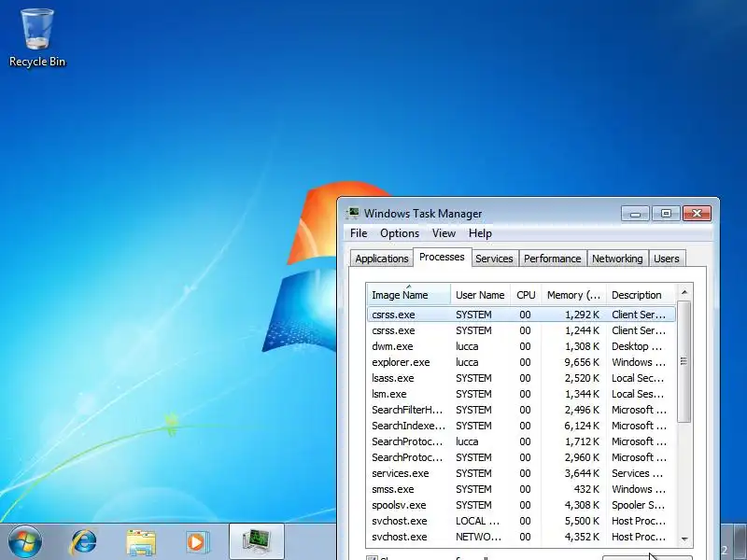Image resolution: width=747 pixels, height=560 pixels.
Task: Select the Processes tab
Action: pos(442,258)
